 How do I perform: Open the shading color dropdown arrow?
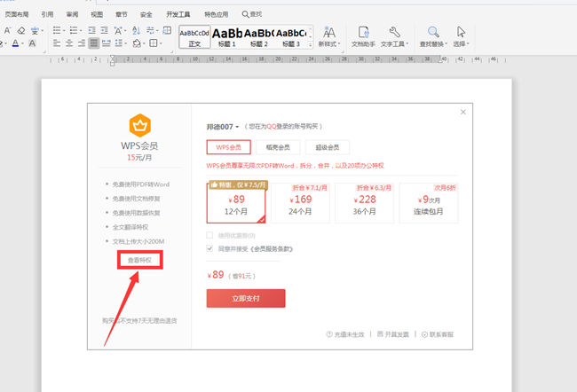click(144, 43)
